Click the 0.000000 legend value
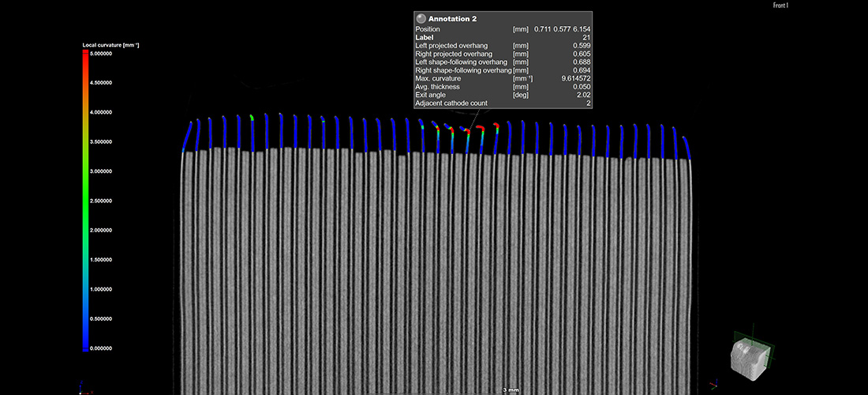Viewport: 868px width, 395px height. coord(101,348)
